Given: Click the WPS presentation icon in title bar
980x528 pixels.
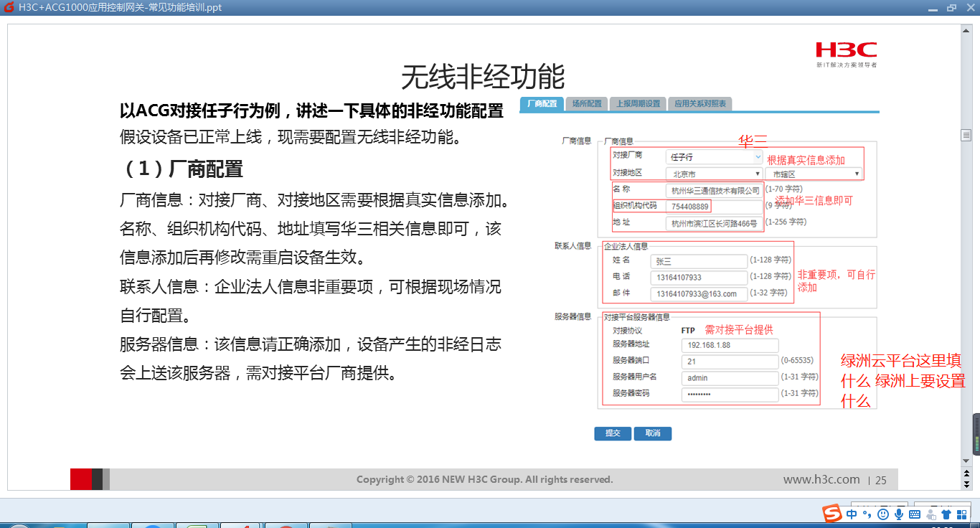Looking at the screenshot, I should coord(9,7).
